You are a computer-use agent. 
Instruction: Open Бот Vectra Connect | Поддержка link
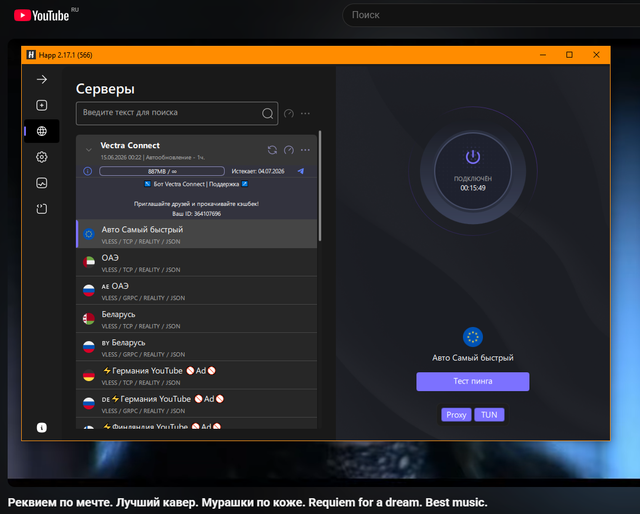196,184
